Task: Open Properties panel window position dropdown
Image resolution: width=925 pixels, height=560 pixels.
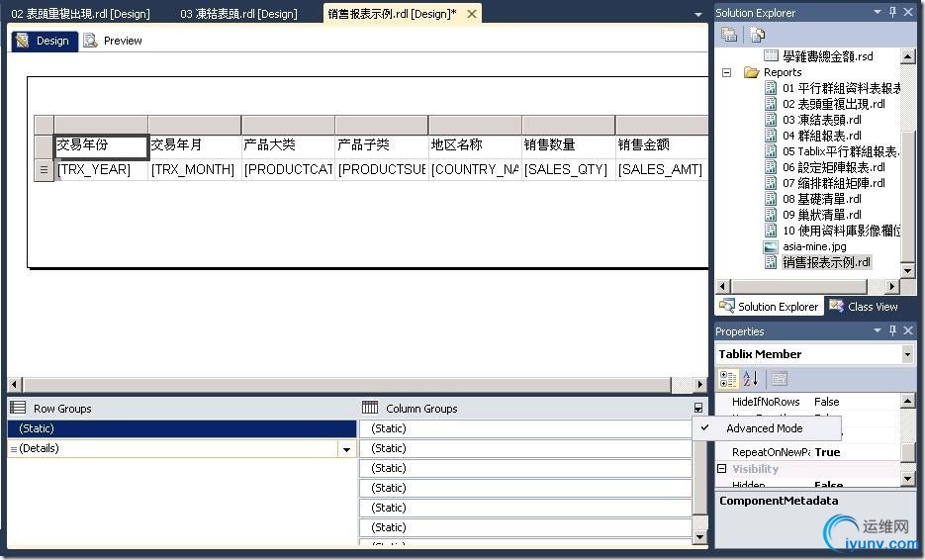Action: click(x=878, y=330)
